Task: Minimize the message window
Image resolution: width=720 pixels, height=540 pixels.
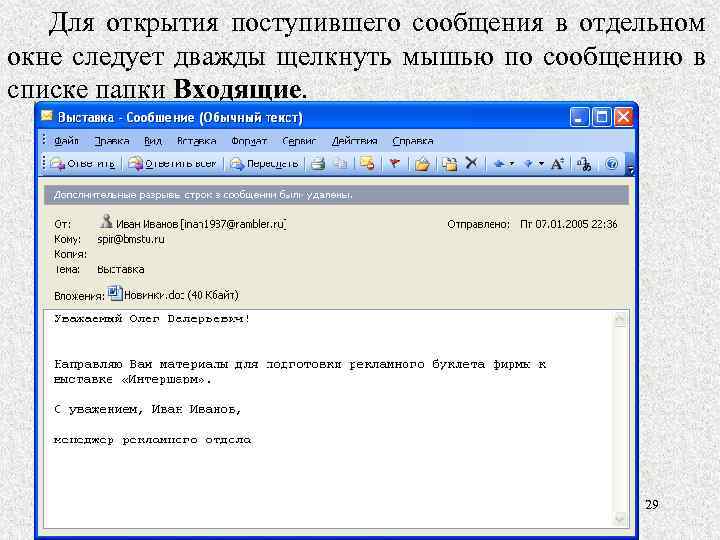Action: [x=579, y=117]
